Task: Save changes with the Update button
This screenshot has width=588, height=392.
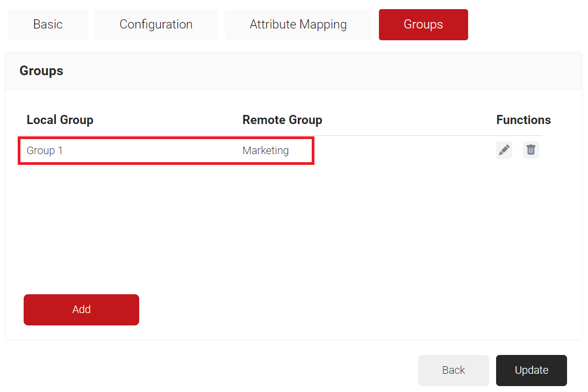Action: [531, 370]
